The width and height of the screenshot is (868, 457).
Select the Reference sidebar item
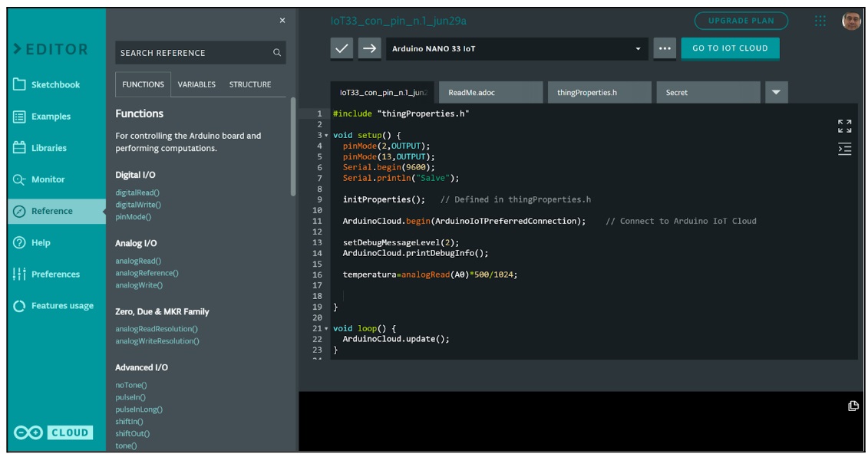57,211
